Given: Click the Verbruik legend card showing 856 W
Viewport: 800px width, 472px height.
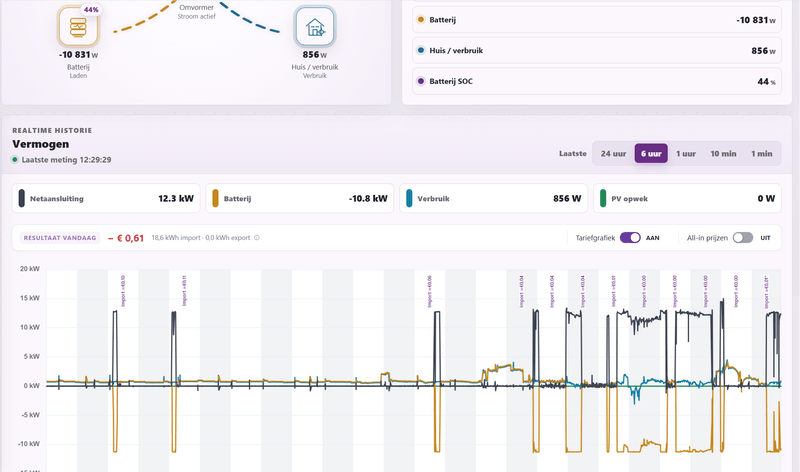Looking at the screenshot, I should click(493, 198).
